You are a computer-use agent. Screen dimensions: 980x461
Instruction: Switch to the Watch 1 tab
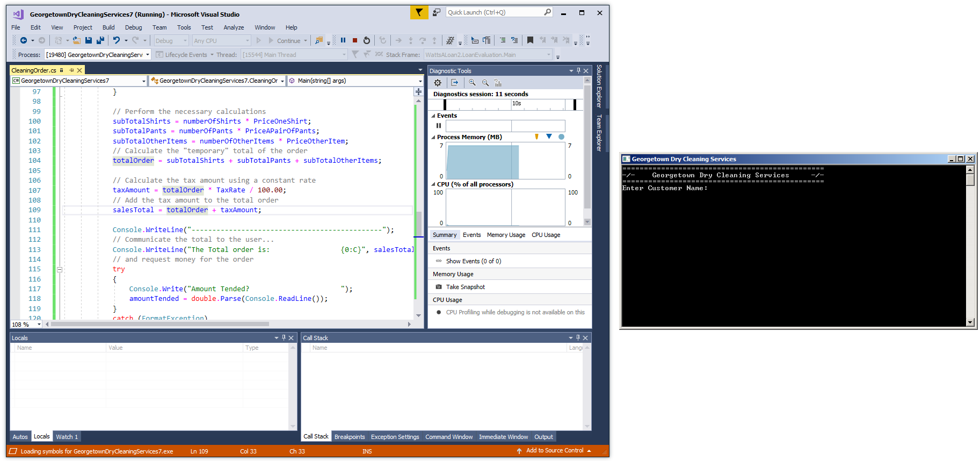tap(67, 437)
